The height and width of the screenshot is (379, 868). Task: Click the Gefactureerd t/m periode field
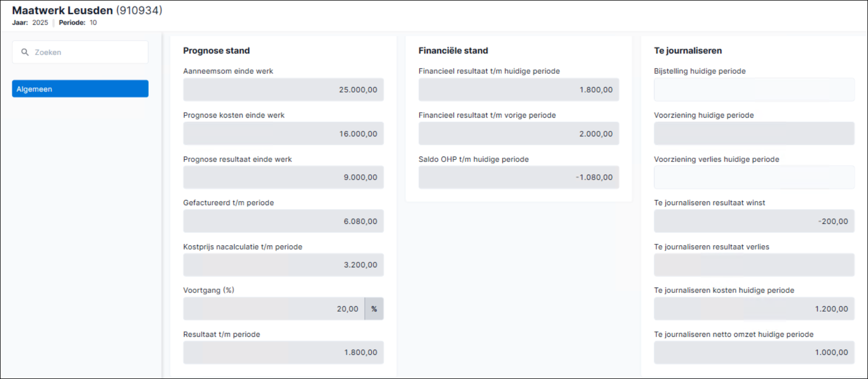pyautogui.click(x=283, y=221)
